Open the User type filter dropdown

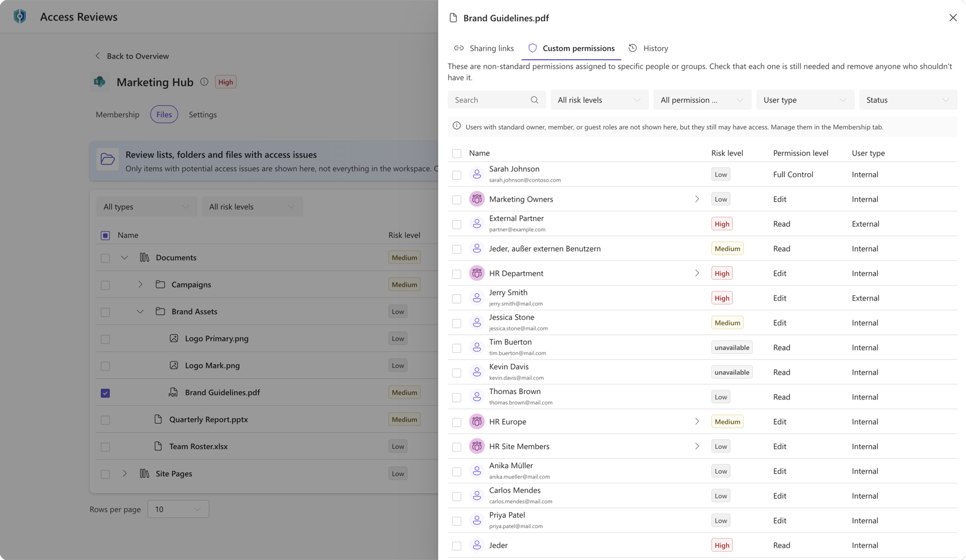click(x=805, y=100)
